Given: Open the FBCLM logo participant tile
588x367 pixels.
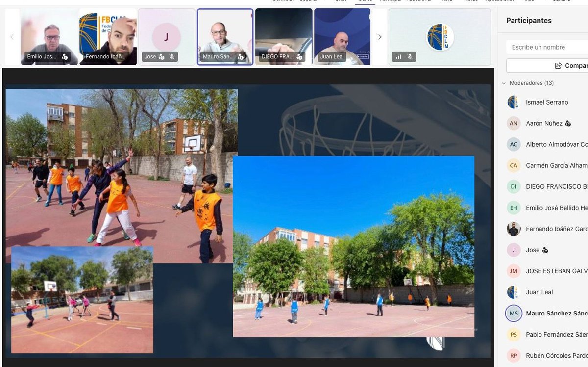Looking at the screenshot, I should pyautogui.click(x=440, y=37).
